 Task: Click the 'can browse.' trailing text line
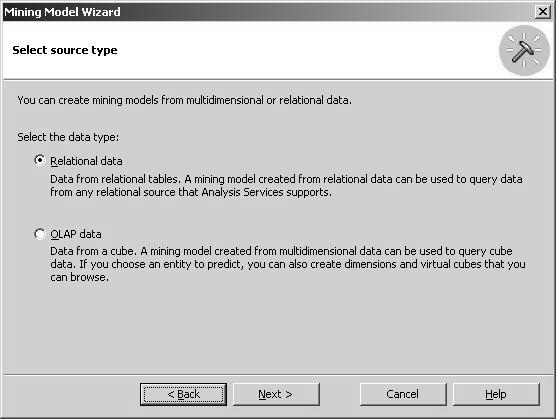click(x=79, y=277)
